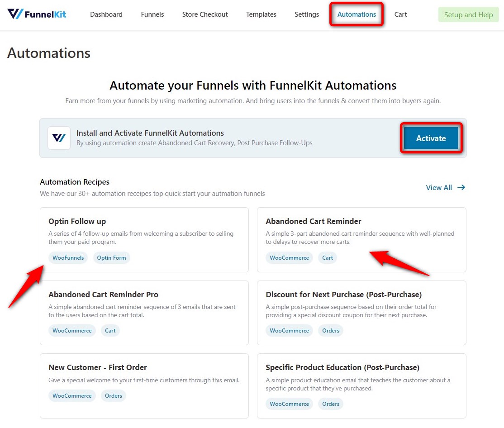Switch to the Automations tab
Viewport: 504px width, 428px height.
coord(356,14)
